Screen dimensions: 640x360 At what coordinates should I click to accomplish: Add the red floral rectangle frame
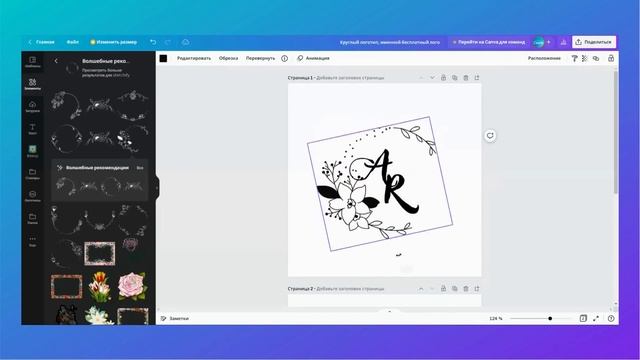tap(67, 286)
